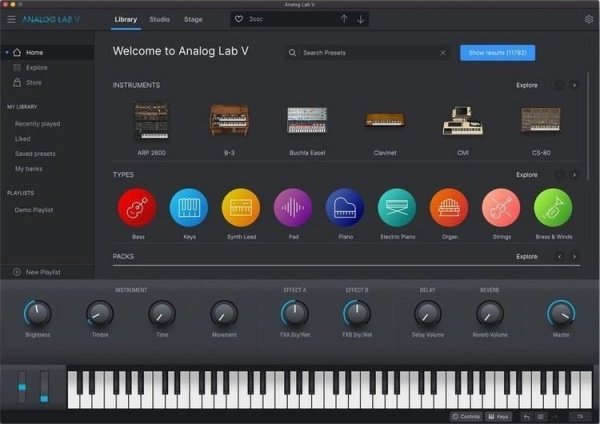The width and height of the screenshot is (600, 424).
Task: Pick the Electric Piano type icon
Action: (x=397, y=207)
